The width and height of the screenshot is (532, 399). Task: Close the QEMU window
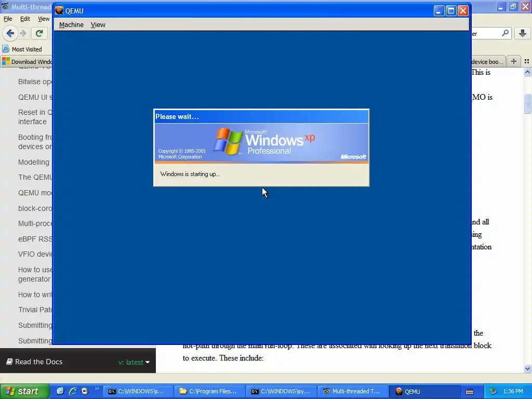(463, 11)
